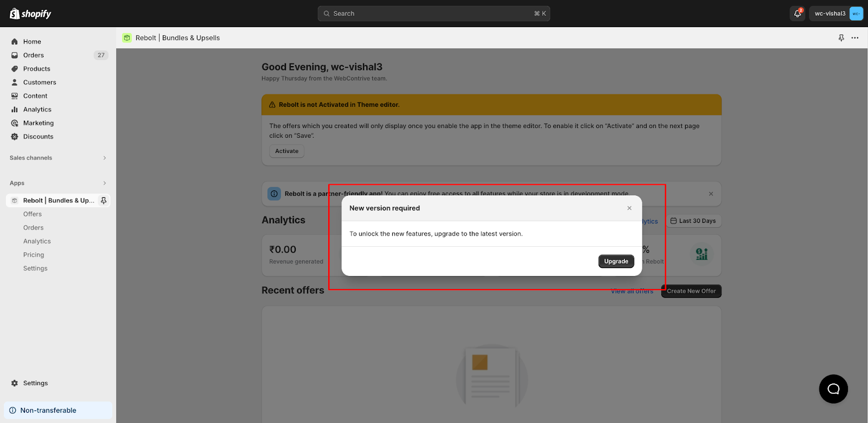The height and width of the screenshot is (423, 868).
Task: Click the Recent offers heading
Action: 293,290
